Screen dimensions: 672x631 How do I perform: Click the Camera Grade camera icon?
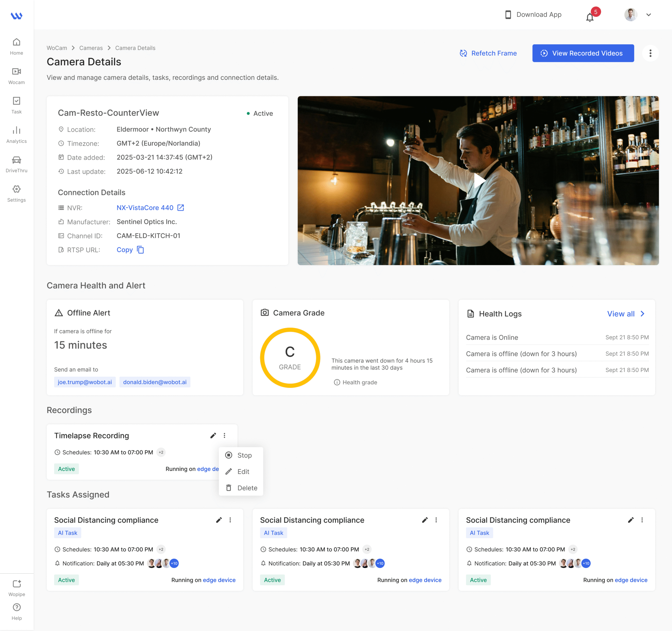click(x=265, y=313)
